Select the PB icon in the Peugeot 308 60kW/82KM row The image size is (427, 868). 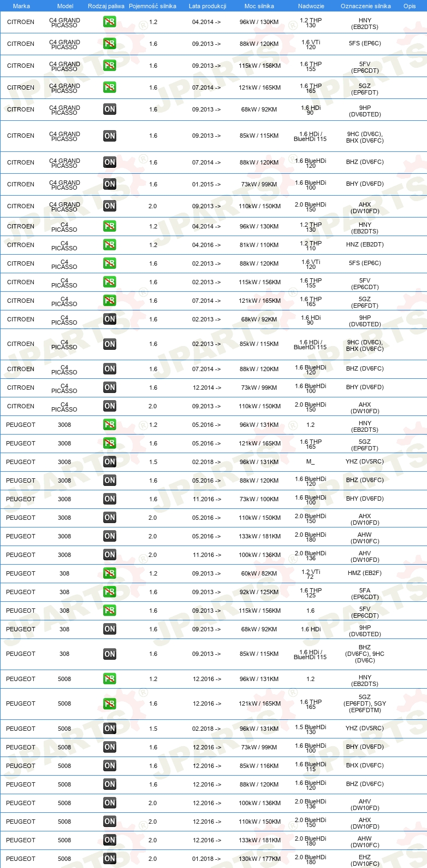click(x=110, y=573)
